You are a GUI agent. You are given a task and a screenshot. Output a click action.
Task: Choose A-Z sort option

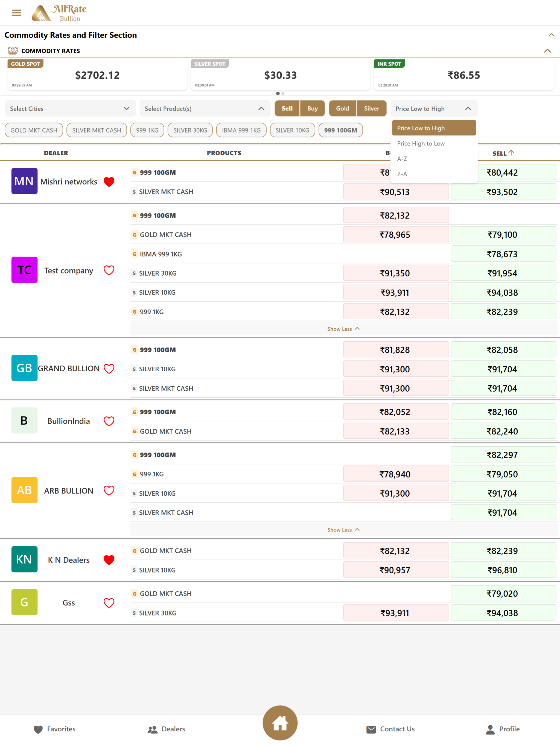434,159
